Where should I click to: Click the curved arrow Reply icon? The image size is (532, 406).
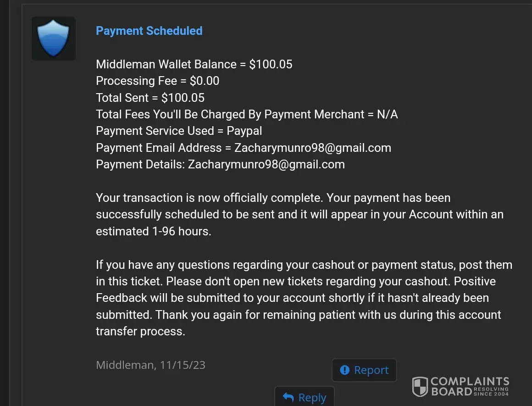point(288,397)
